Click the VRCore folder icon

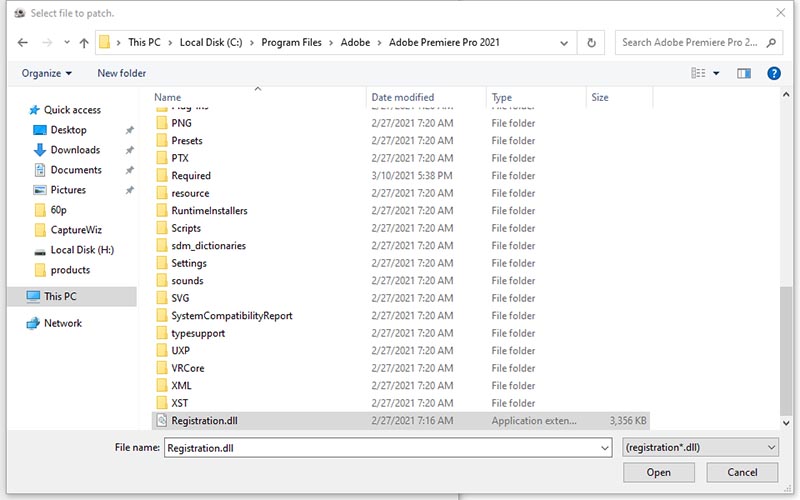[x=162, y=368]
